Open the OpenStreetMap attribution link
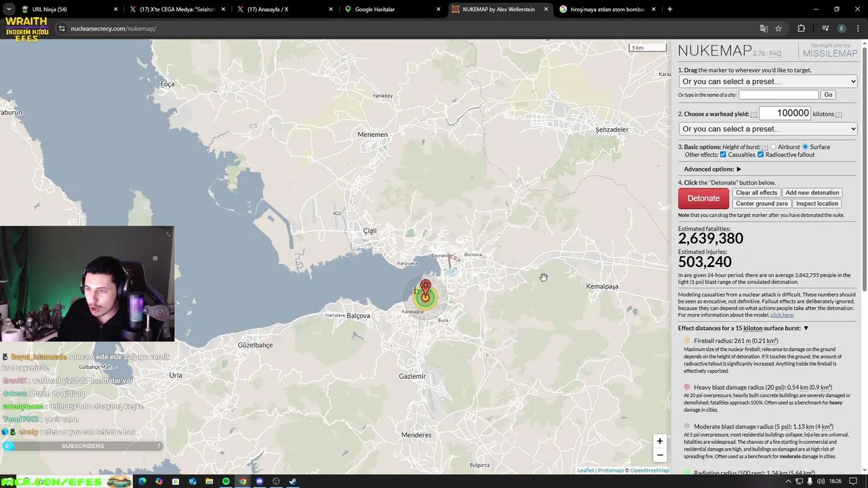 pos(650,470)
